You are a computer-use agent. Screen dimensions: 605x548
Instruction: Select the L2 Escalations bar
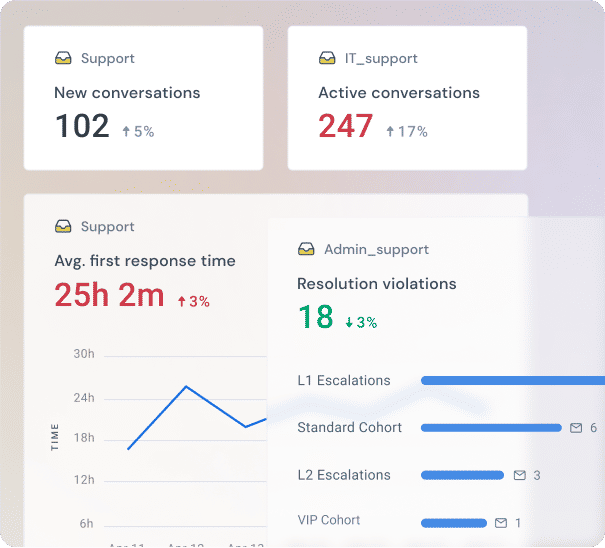462,475
